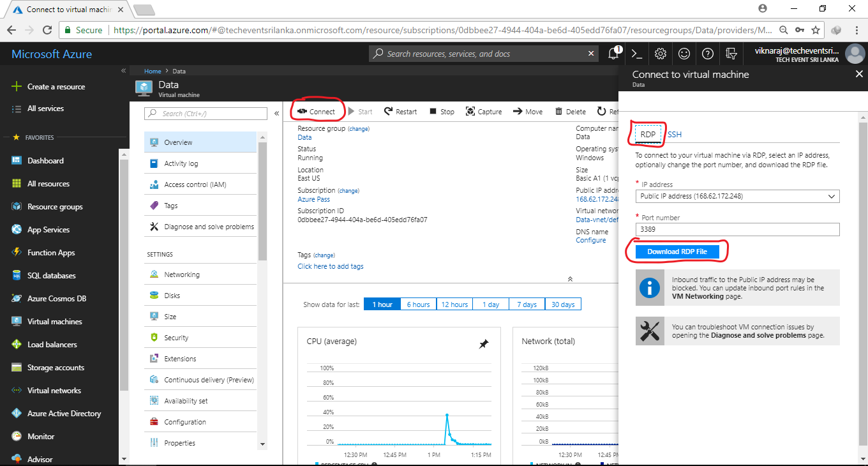Open Extensions settings menu item

click(200, 359)
